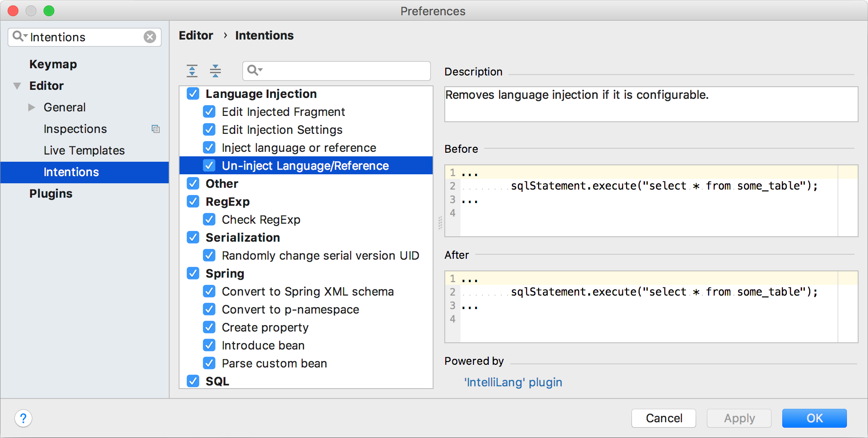Viewport: 868px width, 438px height.
Task: Click the Collapse All icon above intentions list
Action: [x=215, y=71]
